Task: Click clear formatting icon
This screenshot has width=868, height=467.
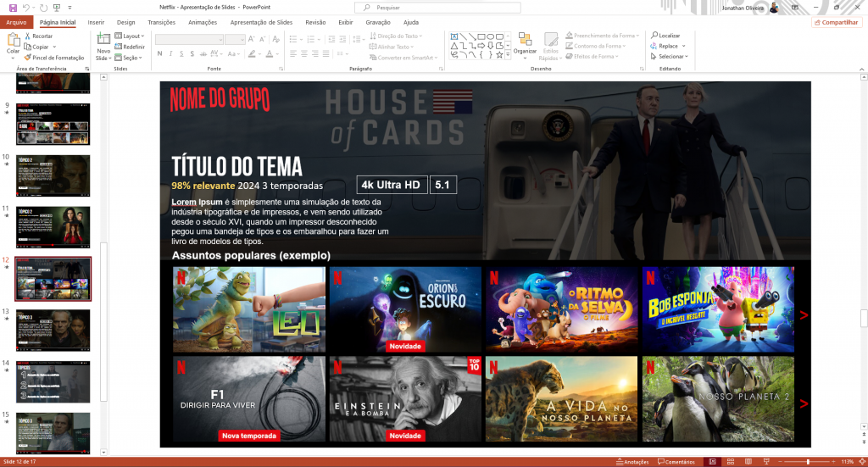Action: coord(276,39)
